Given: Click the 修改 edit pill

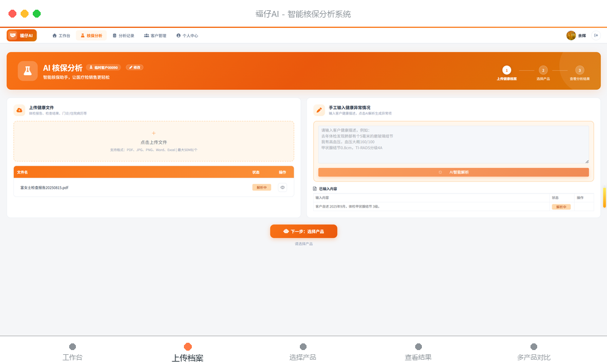Looking at the screenshot, I should [135, 67].
